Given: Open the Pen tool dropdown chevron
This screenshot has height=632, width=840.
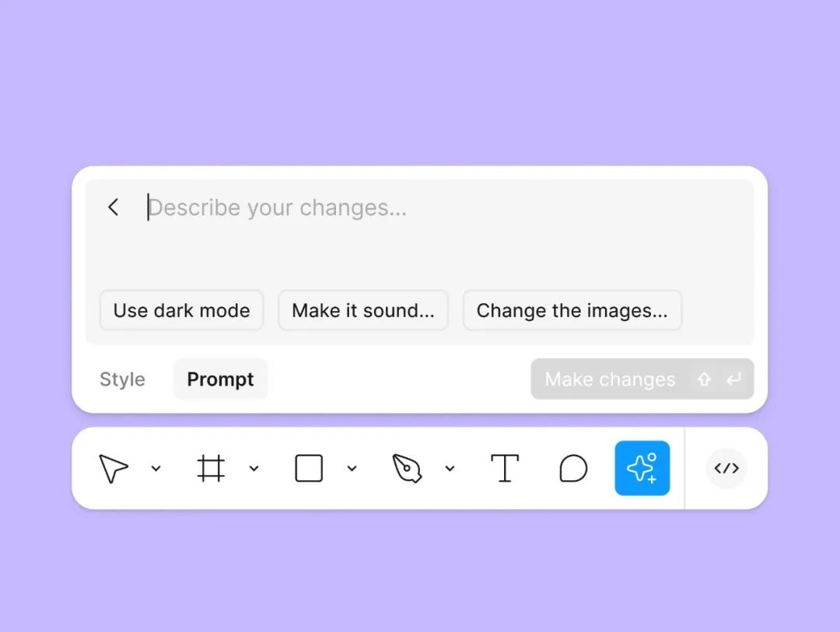Looking at the screenshot, I should tap(450, 468).
